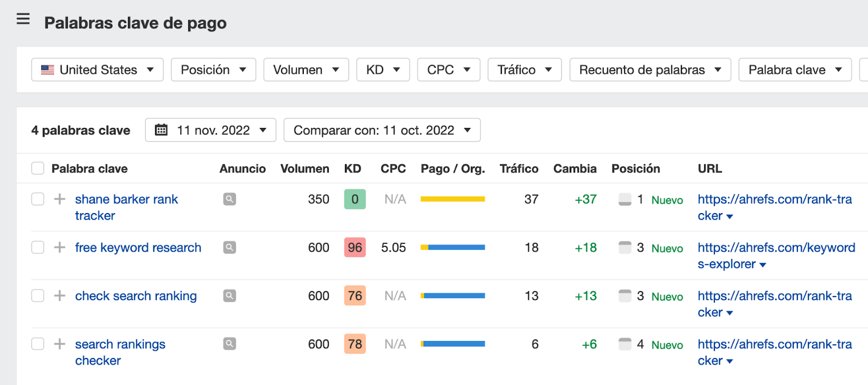Viewport: 868px width, 385px height.
Task: Click plus icon beside check search ranking
Action: 60,296
